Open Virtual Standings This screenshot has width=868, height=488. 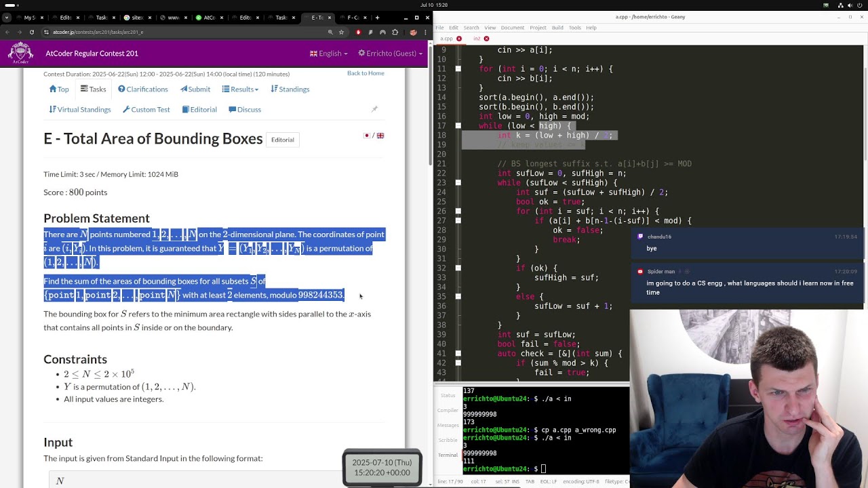[x=79, y=109]
